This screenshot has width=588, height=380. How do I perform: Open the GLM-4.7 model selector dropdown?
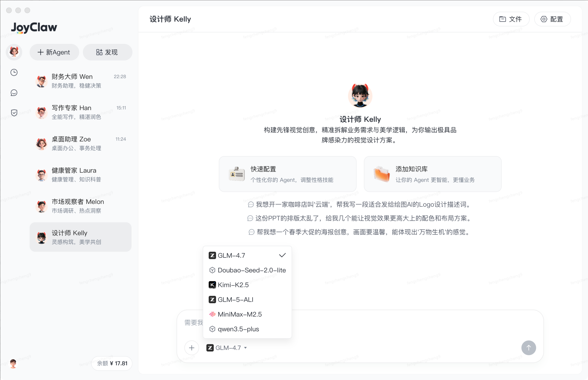(x=227, y=348)
